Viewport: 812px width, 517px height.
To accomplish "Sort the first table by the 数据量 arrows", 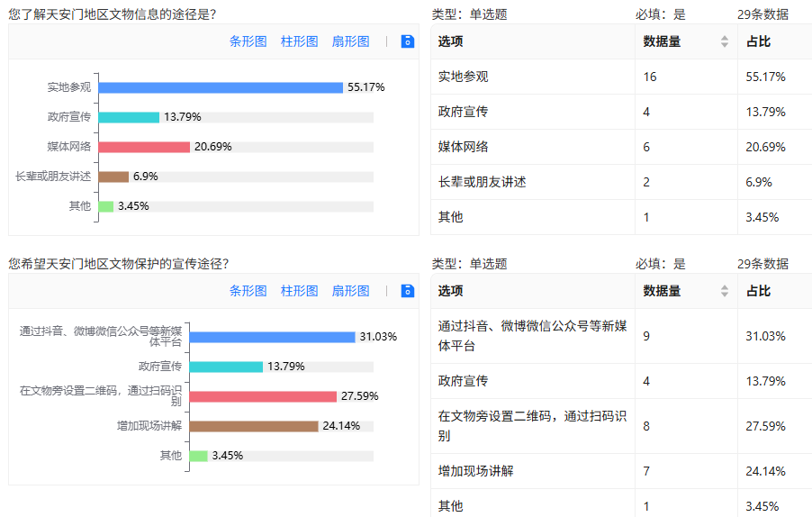I will point(725,41).
